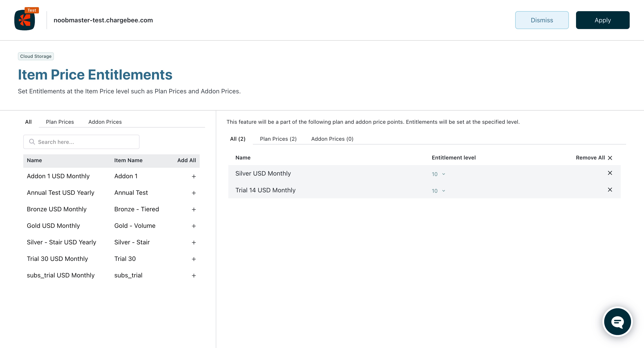Open the Plan Prices (2) tab
This screenshot has height=348, width=644.
[x=278, y=139]
